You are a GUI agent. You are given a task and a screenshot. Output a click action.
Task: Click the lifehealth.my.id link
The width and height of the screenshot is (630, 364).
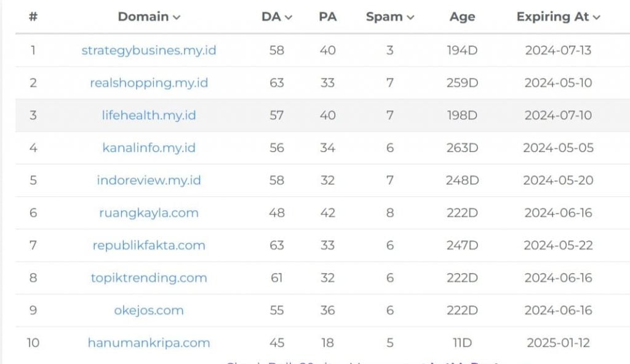149,116
